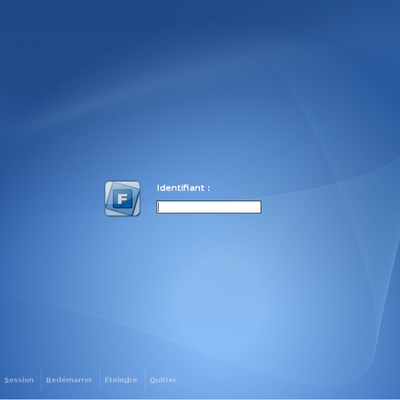The image size is (400, 400).
Task: Choose Éteindre to shut down
Action: [x=121, y=380]
